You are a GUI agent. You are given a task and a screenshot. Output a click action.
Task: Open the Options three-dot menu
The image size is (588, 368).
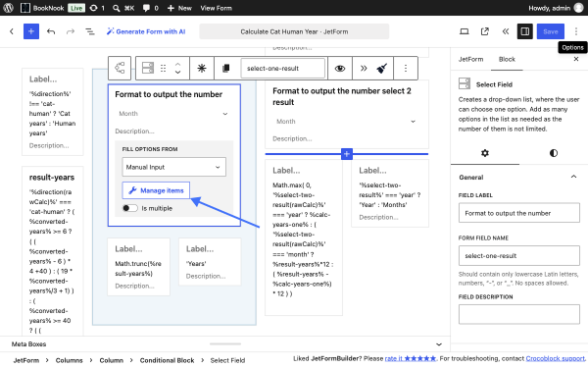click(x=576, y=31)
